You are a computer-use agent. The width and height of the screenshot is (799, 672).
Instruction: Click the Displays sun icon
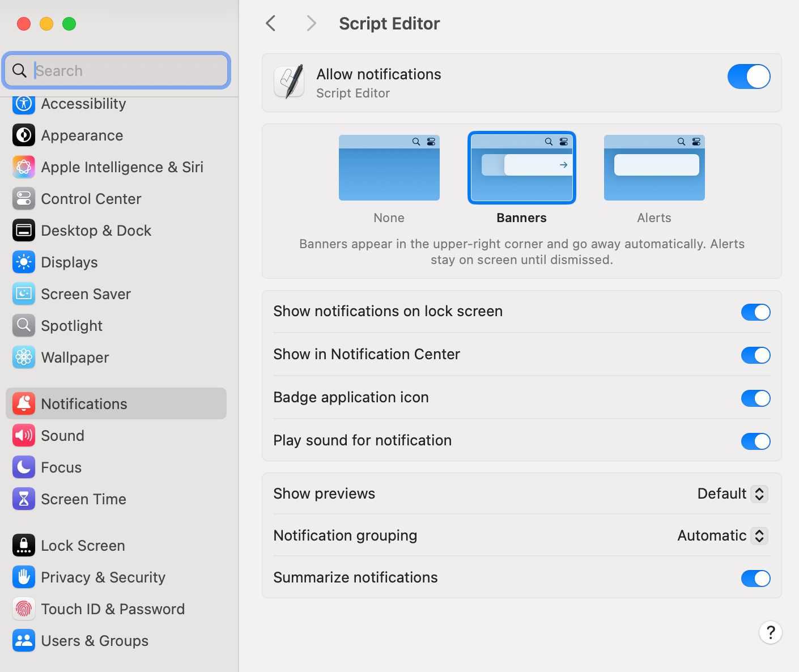pyautogui.click(x=24, y=262)
